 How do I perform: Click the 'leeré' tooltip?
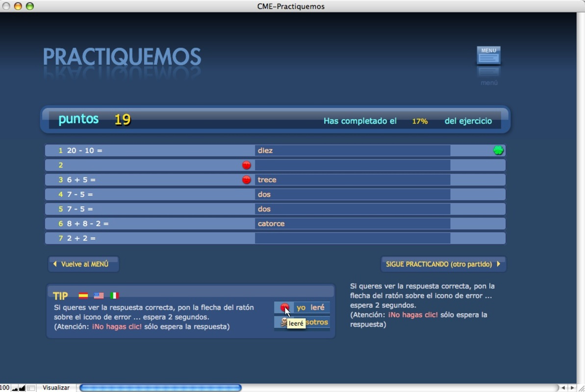[x=296, y=323]
